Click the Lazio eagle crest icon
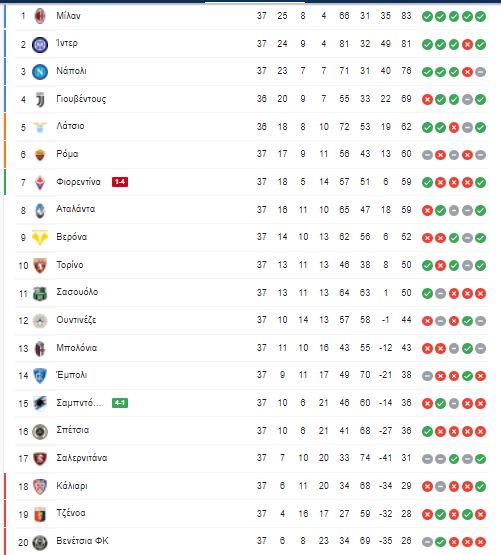 coord(40,127)
